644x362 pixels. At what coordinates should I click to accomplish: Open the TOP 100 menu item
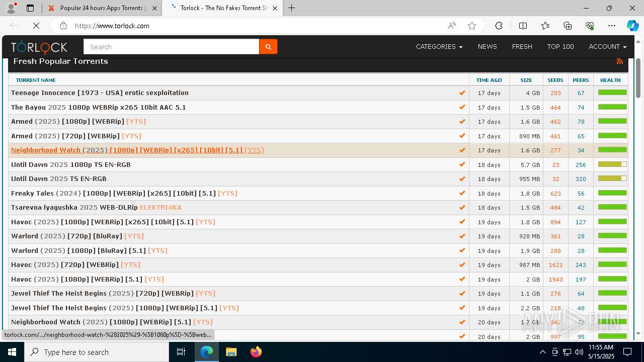coord(560,47)
